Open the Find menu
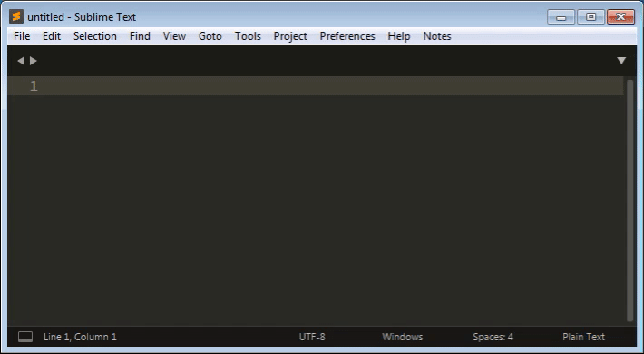 [140, 36]
